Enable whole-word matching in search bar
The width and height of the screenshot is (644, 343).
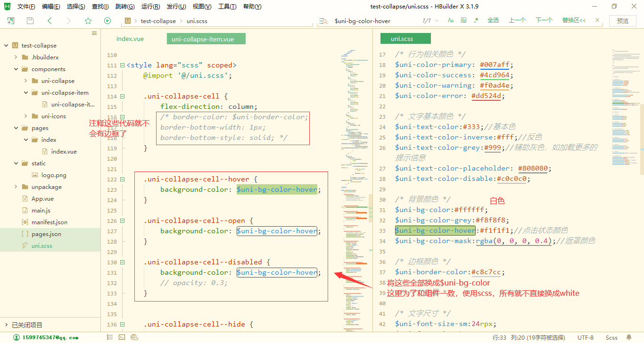[462, 21]
